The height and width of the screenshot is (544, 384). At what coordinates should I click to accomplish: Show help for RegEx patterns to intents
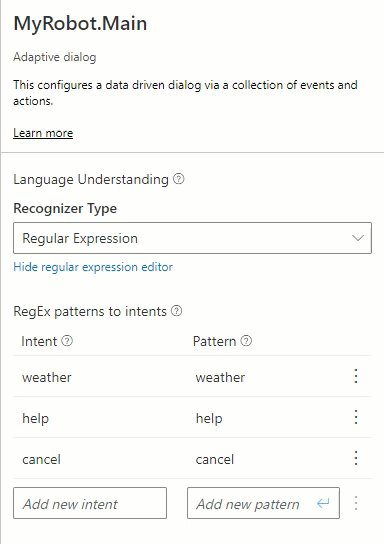[177, 311]
